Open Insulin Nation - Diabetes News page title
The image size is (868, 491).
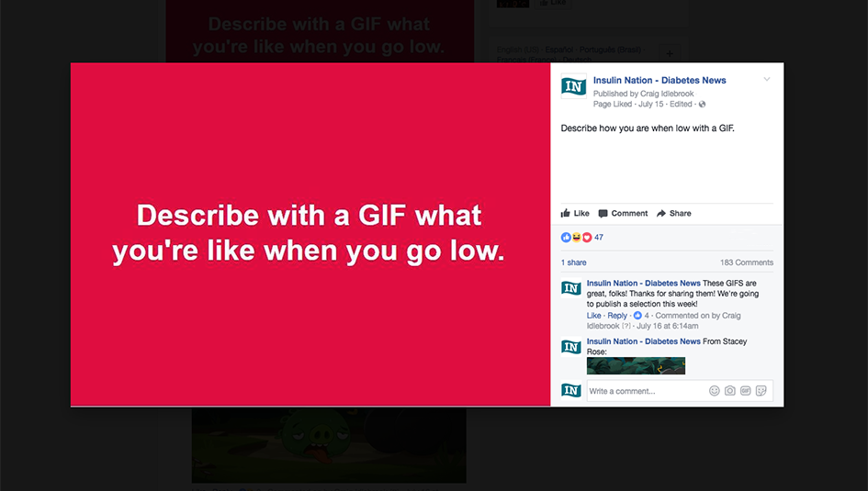(x=659, y=80)
